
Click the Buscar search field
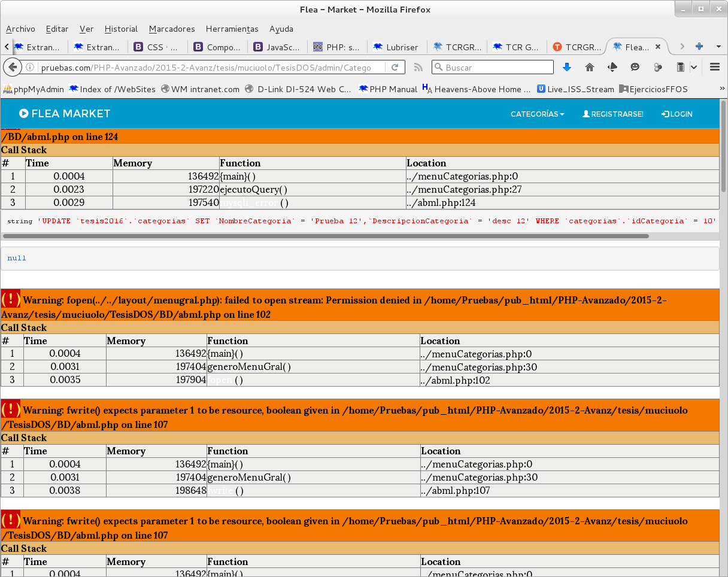[492, 68]
